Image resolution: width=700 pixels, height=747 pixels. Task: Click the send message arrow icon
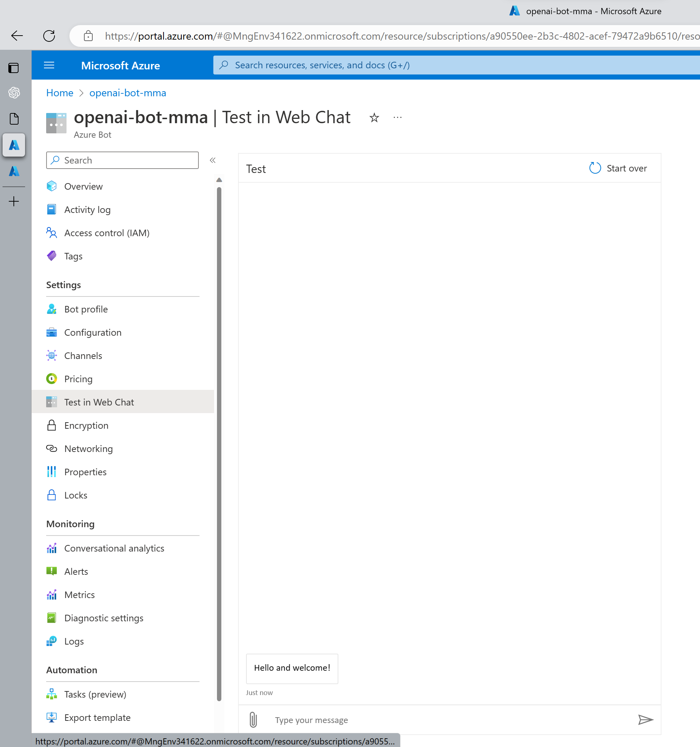coord(645,720)
